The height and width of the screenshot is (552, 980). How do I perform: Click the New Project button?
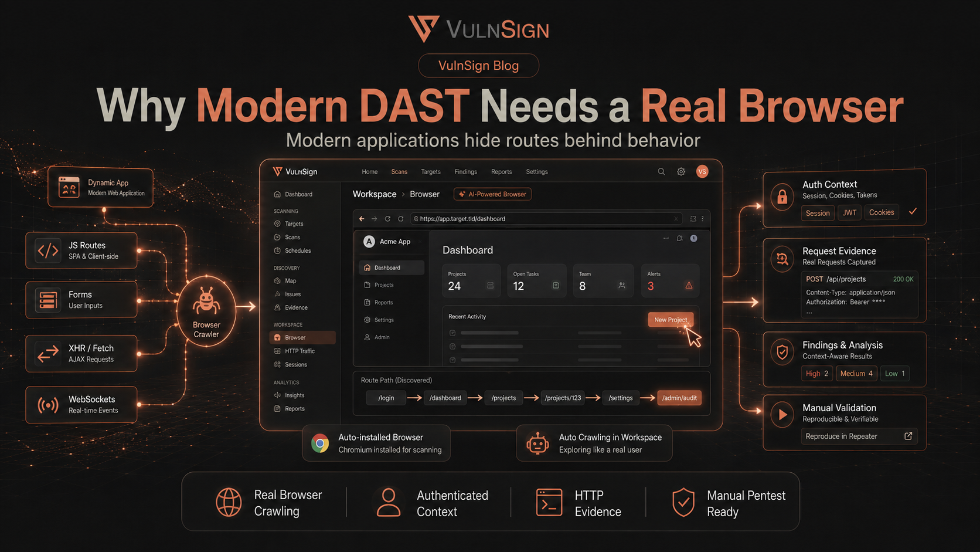point(671,320)
